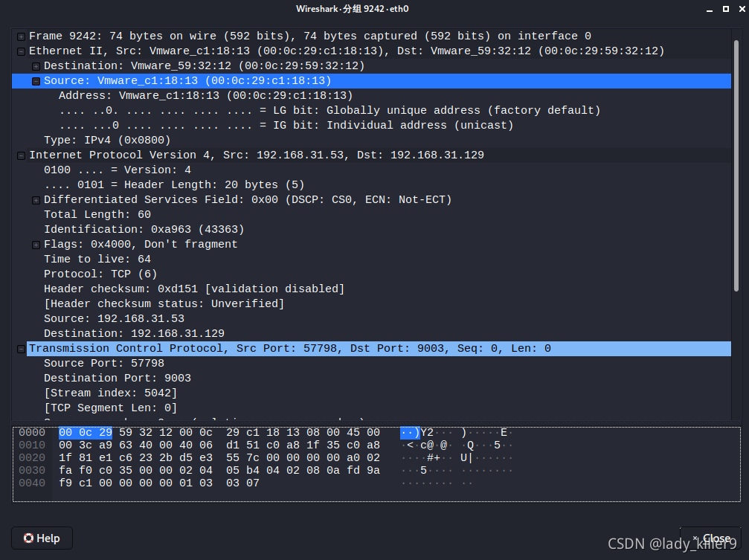Close window using title bar X
This screenshot has height=560, width=749.
[x=742, y=9]
